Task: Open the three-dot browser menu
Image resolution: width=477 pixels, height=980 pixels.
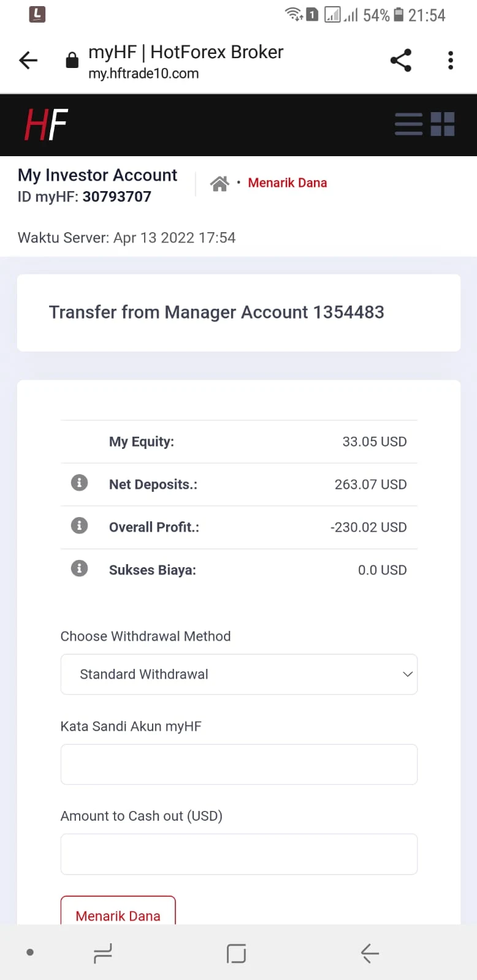Action: coord(451,60)
